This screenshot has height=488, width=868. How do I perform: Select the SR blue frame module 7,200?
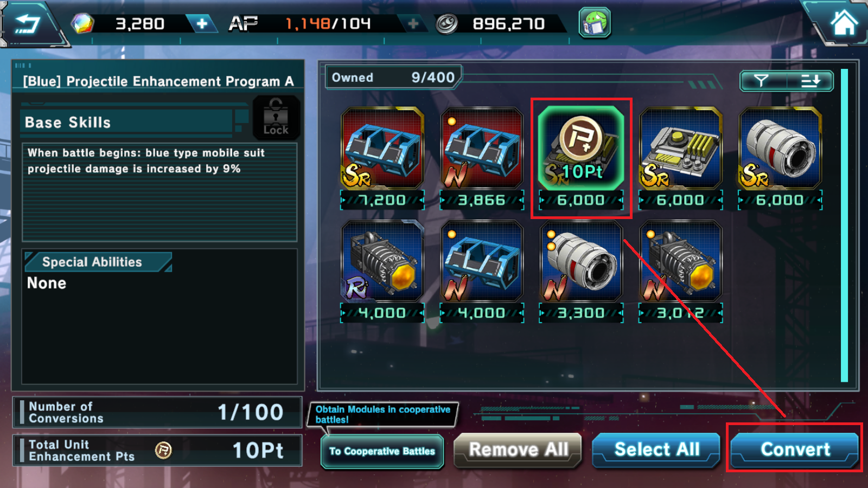[x=382, y=158]
